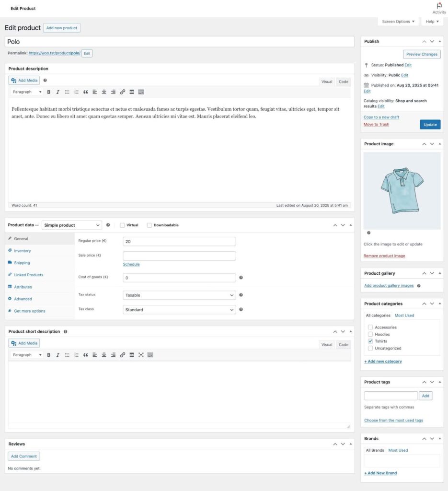448x491 pixels.
Task: Click Add Media in Product description
Action: (24, 81)
